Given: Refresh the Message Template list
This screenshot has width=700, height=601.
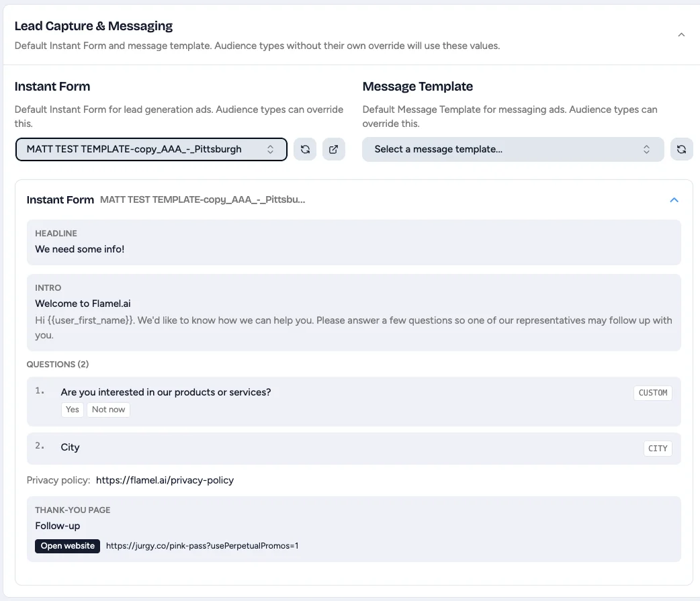Looking at the screenshot, I should click(x=681, y=149).
